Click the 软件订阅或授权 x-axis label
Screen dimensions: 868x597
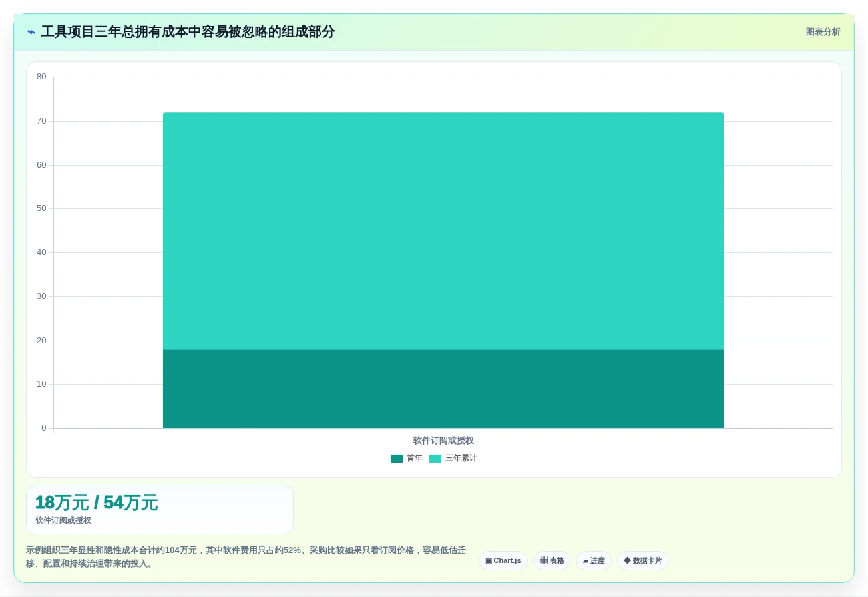[443, 441]
